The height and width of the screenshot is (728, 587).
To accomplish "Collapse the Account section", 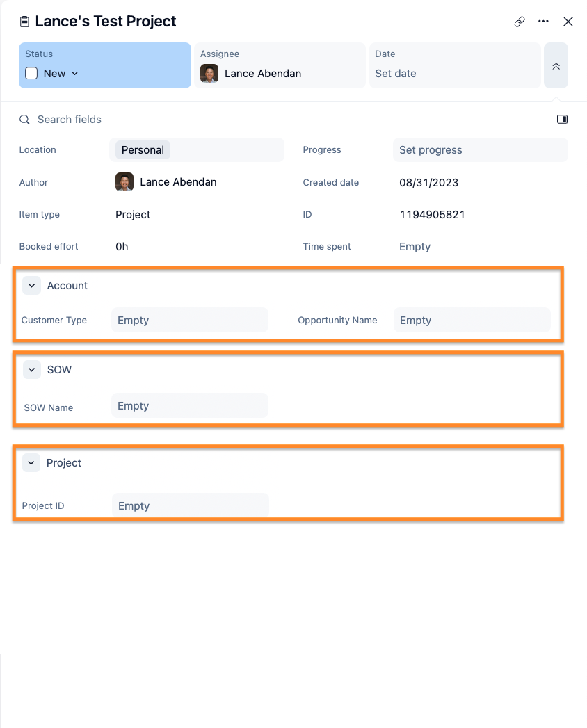I will point(31,286).
